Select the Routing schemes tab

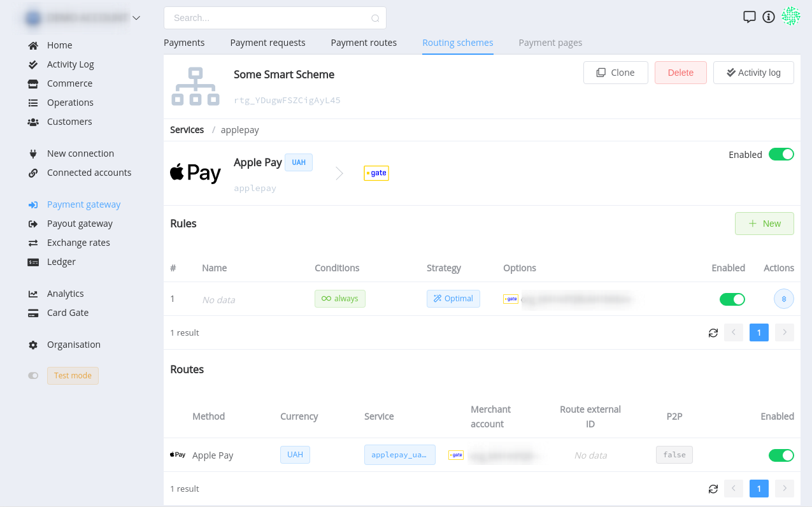[x=458, y=43]
